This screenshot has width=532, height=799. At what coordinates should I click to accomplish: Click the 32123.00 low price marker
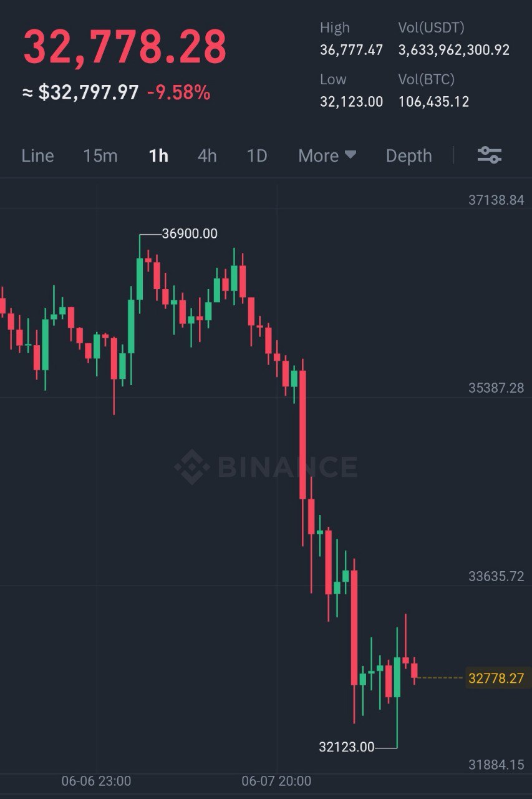347,747
